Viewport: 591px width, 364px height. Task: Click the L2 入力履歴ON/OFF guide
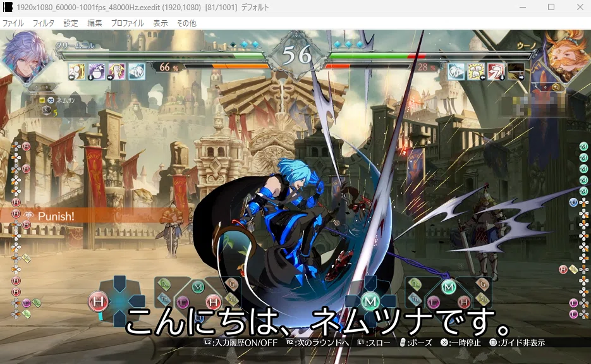tap(241, 343)
